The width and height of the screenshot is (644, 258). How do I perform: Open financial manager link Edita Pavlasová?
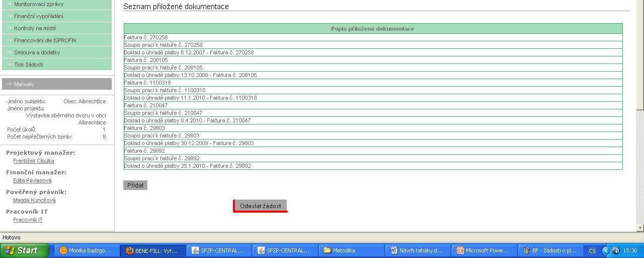(x=32, y=180)
